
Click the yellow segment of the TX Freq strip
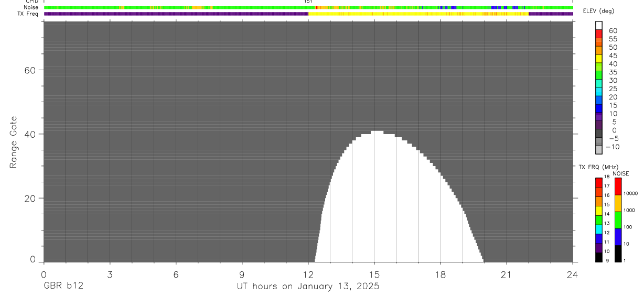(x=418, y=14)
